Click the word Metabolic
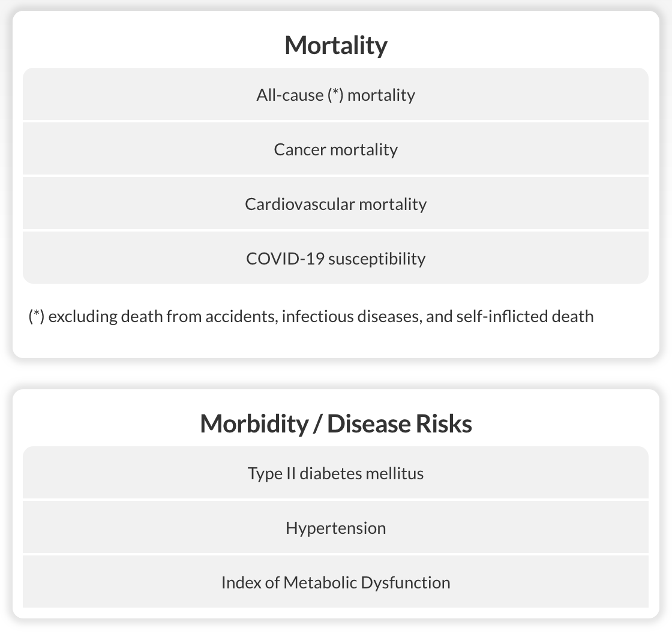The height and width of the screenshot is (634, 672). tap(320, 582)
